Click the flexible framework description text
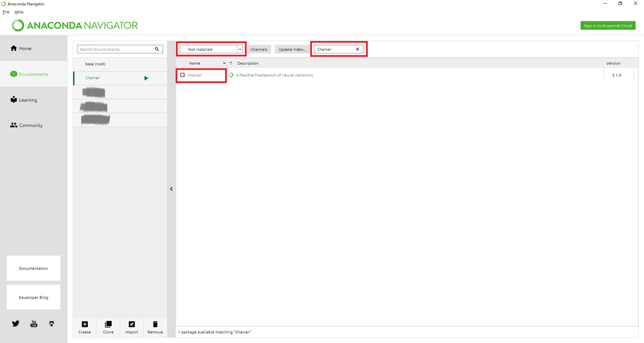 coord(274,75)
